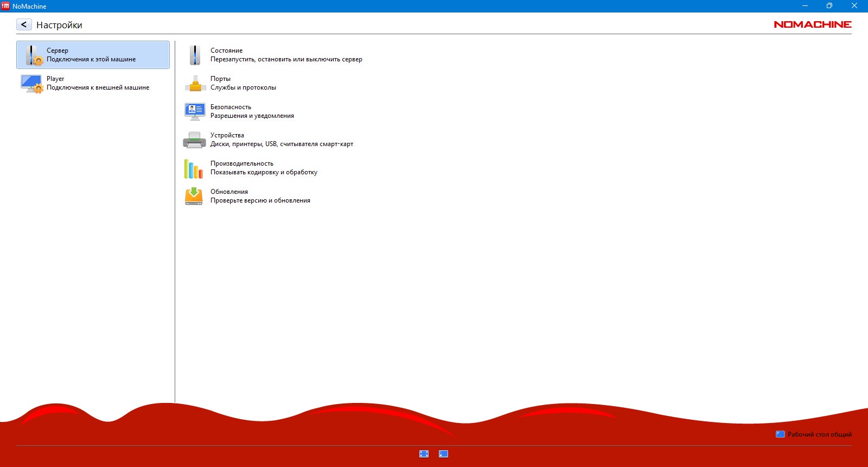Select the Player category in sidebar

click(93, 83)
